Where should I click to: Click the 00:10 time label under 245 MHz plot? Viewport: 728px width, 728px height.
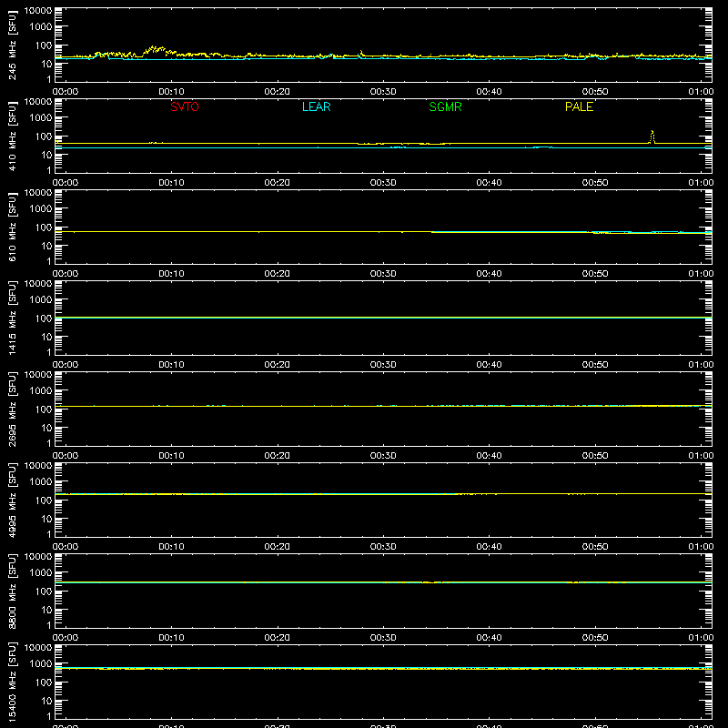coord(171,92)
